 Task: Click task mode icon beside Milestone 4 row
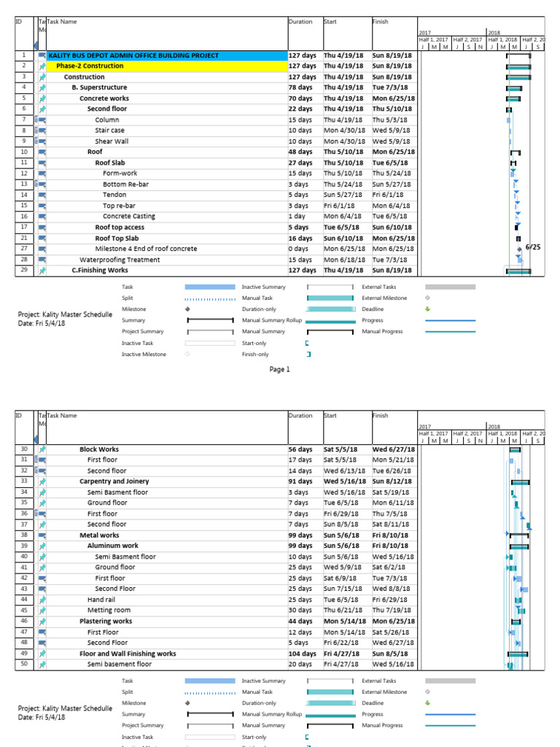pyautogui.click(x=42, y=249)
